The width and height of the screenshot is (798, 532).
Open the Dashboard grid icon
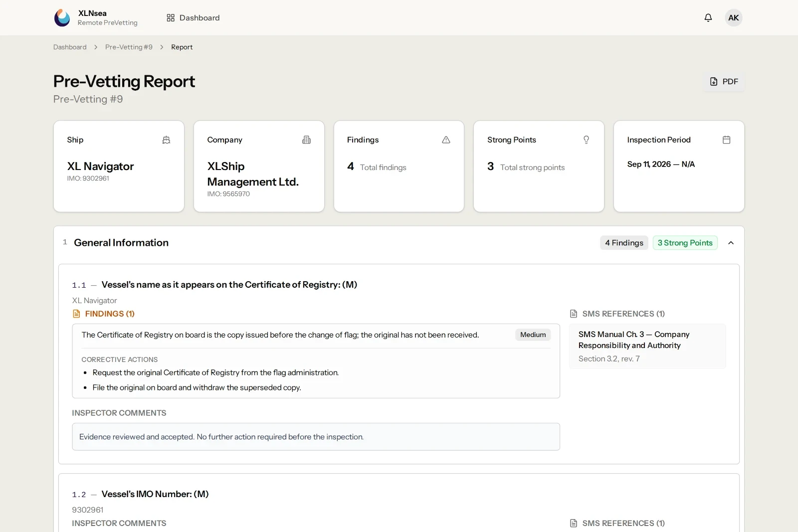pos(171,18)
